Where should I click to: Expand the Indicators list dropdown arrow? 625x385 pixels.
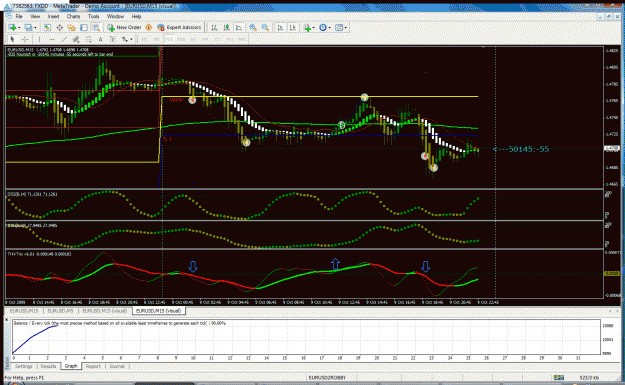(x=313, y=28)
